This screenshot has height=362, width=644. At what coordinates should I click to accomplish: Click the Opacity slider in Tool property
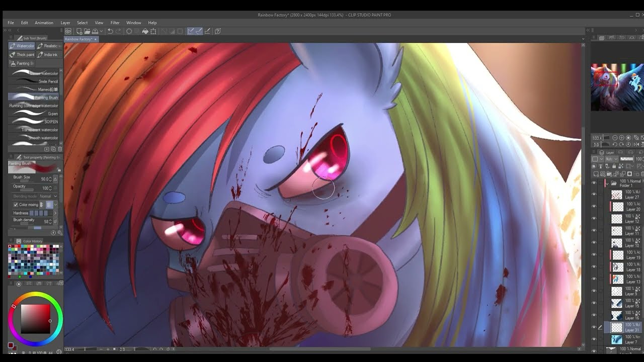pos(27,191)
